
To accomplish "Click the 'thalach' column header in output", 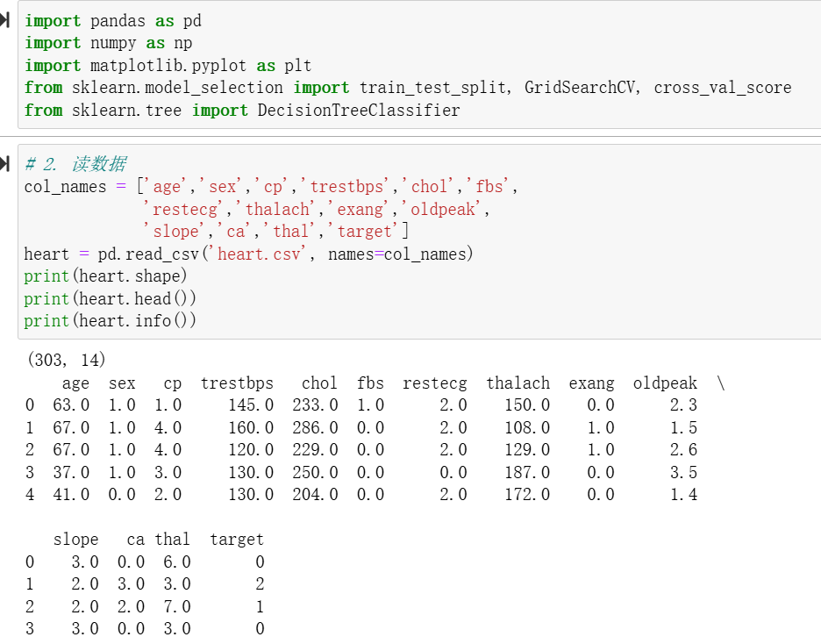I will click(518, 383).
